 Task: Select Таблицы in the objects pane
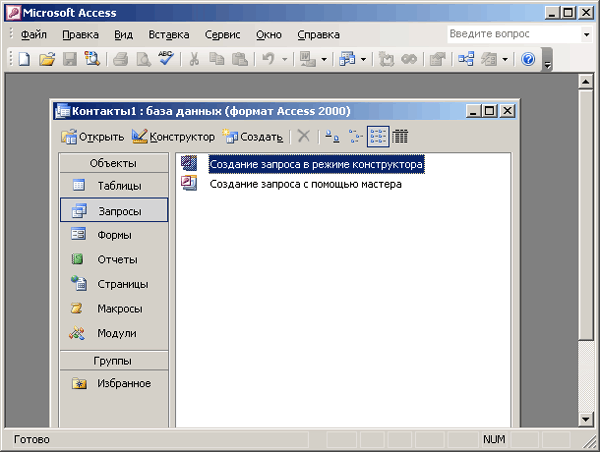[x=114, y=186]
